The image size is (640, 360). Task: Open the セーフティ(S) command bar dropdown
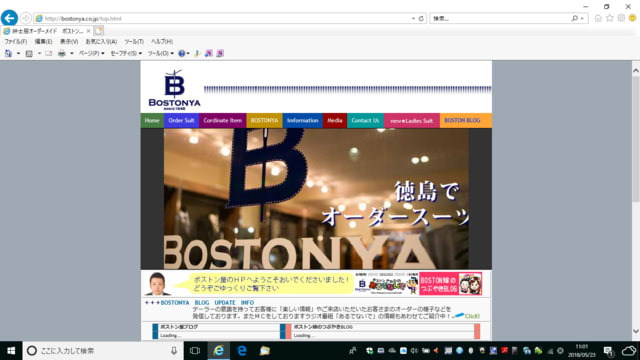126,53
